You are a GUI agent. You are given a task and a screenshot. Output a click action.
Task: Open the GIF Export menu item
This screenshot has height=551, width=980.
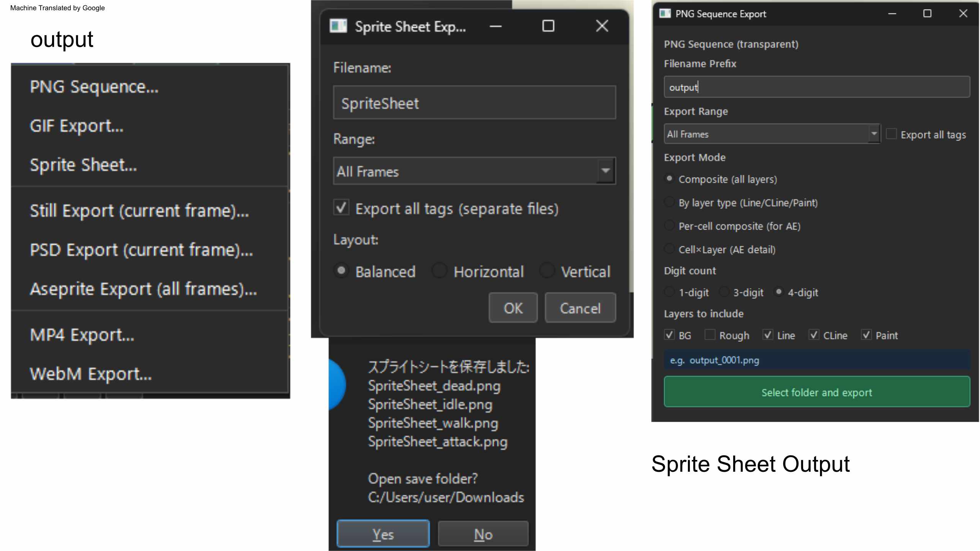tap(77, 126)
